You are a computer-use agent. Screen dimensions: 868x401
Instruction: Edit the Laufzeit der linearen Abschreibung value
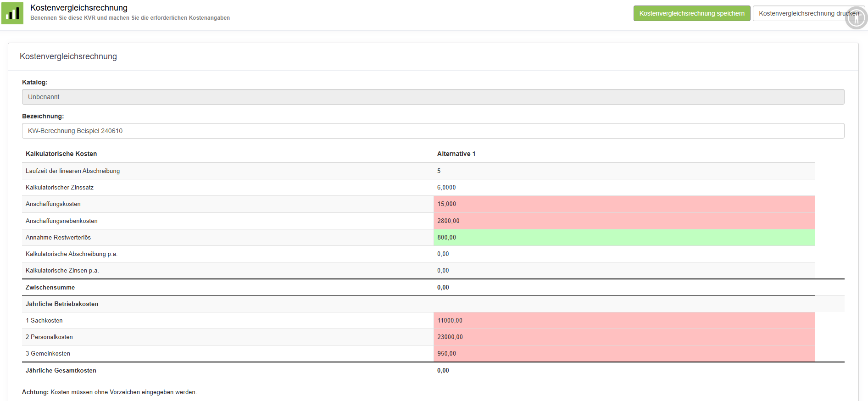pos(623,171)
